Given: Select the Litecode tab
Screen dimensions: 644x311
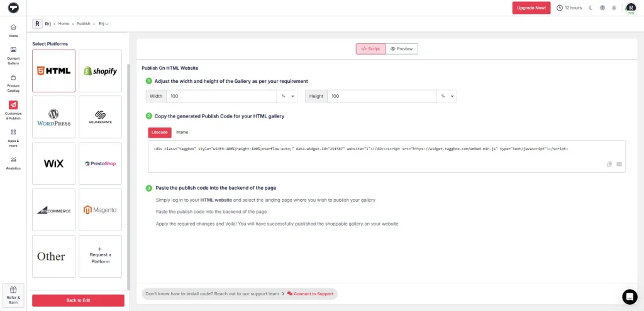Looking at the screenshot, I should click(160, 133).
